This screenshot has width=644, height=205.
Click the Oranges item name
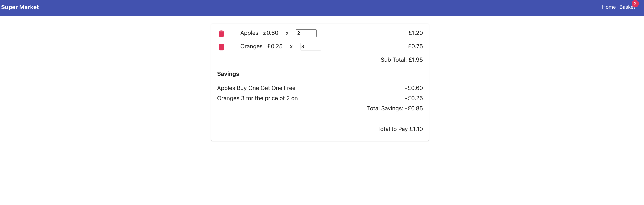pos(251,47)
